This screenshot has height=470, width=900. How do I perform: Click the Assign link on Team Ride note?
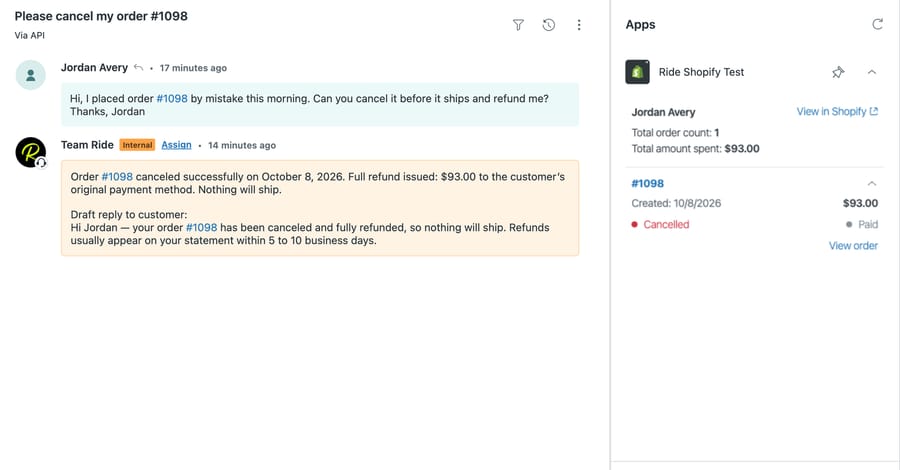tap(176, 145)
